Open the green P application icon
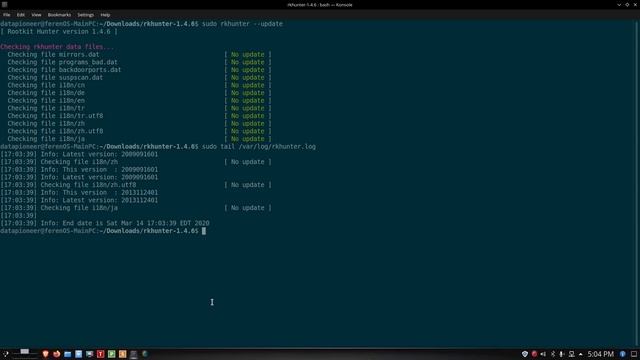 coord(111,354)
